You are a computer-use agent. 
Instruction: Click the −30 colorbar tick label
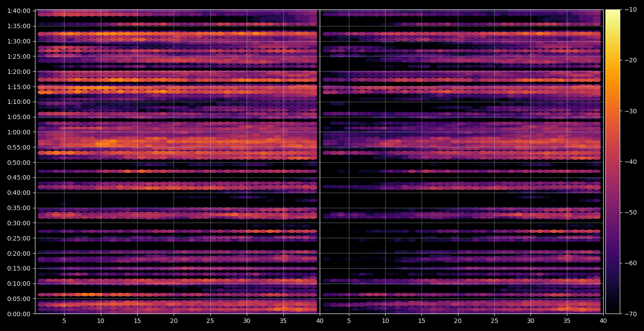coord(631,111)
